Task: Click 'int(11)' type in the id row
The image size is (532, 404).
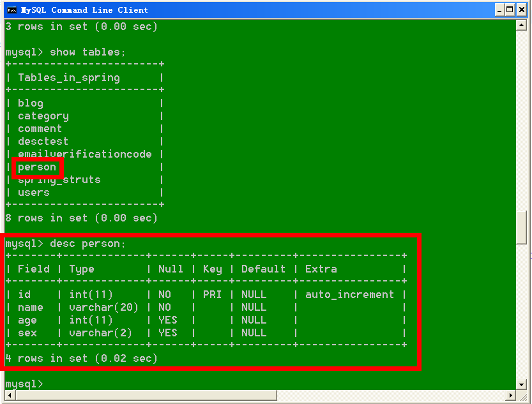Action: 91,294
